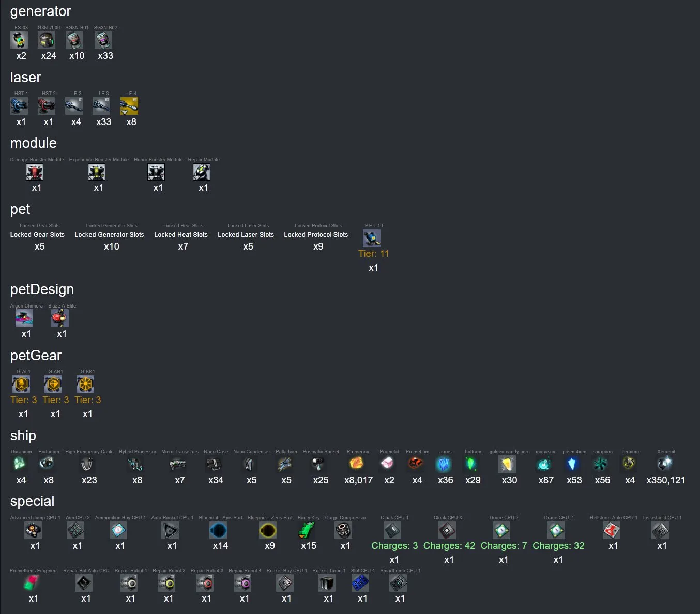Click the Blaze A-Elite pet design
700x614 pixels.
tap(60, 318)
